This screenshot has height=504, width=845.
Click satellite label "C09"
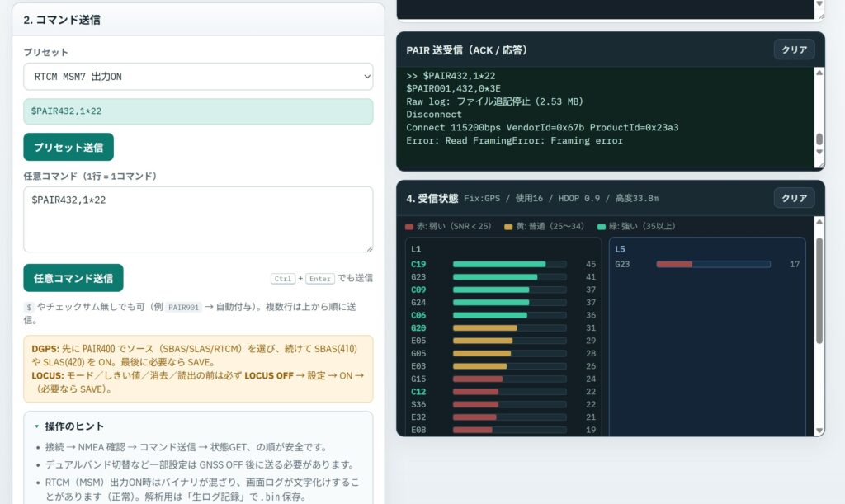418,290
